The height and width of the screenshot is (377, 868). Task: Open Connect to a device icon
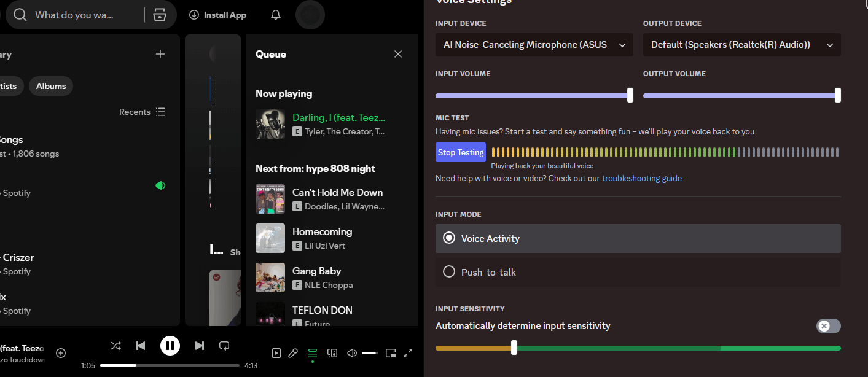point(332,352)
